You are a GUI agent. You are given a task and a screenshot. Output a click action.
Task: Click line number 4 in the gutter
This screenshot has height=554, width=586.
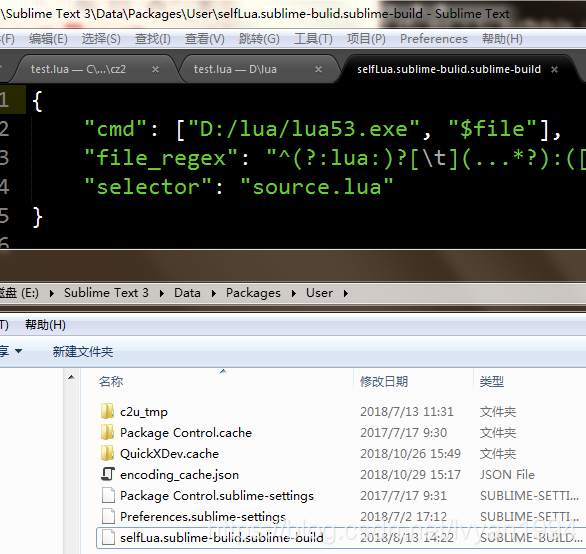pyautogui.click(x=4, y=187)
